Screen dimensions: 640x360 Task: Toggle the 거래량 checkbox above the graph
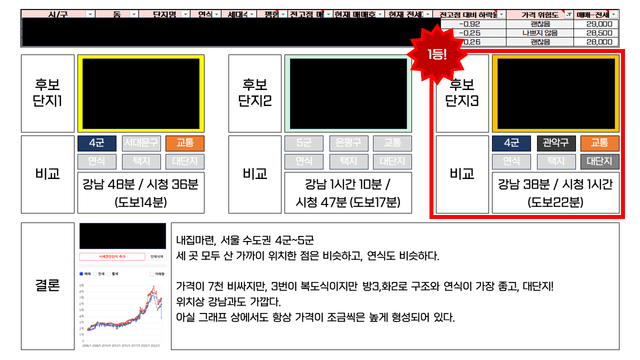(x=152, y=273)
